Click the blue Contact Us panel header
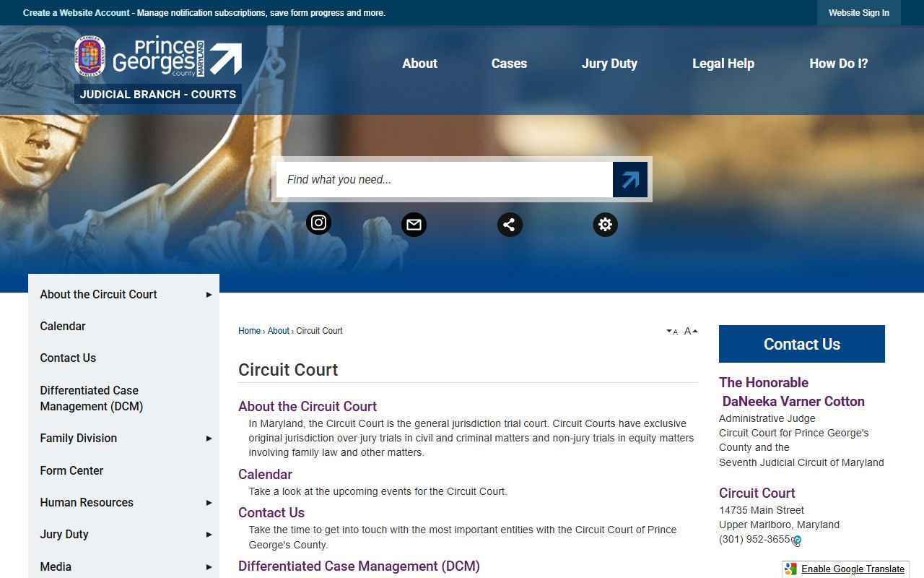924x578 pixels. (802, 344)
